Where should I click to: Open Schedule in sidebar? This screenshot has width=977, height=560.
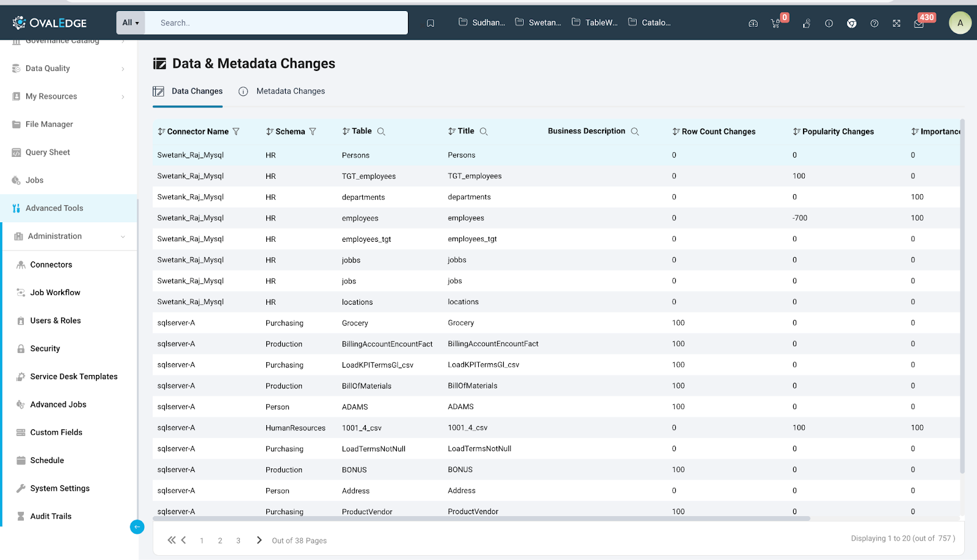click(47, 460)
